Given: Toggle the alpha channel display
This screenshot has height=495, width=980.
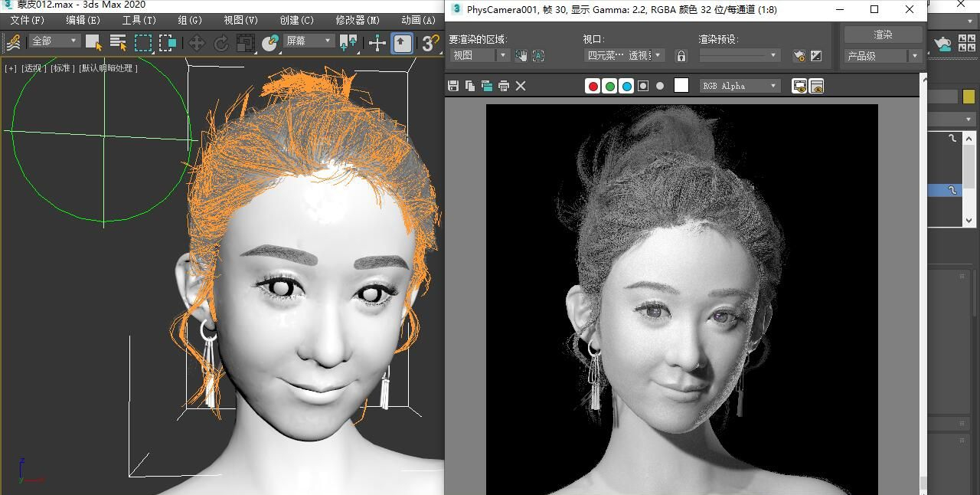Looking at the screenshot, I should coord(643,86).
